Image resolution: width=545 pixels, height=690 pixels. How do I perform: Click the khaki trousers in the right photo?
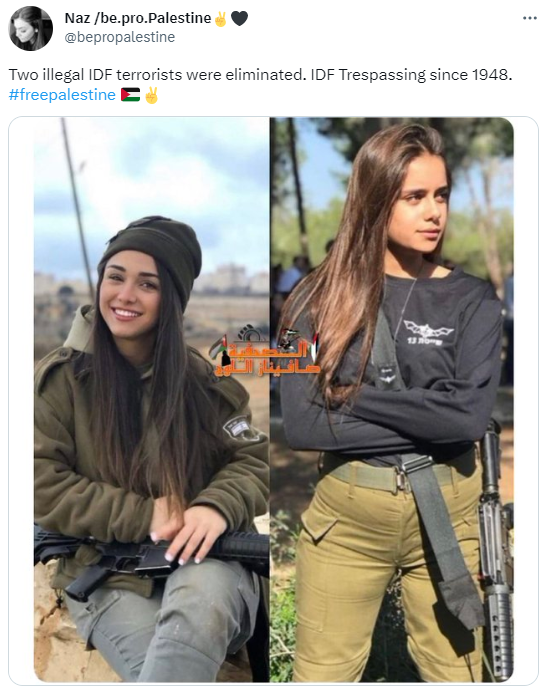click(387, 576)
